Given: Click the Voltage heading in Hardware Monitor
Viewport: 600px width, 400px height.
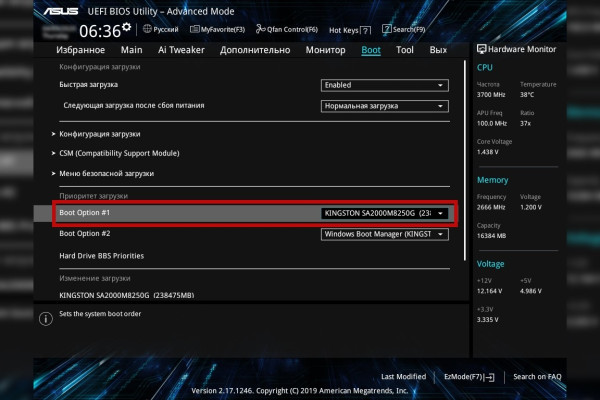Looking at the screenshot, I should pyautogui.click(x=491, y=264).
